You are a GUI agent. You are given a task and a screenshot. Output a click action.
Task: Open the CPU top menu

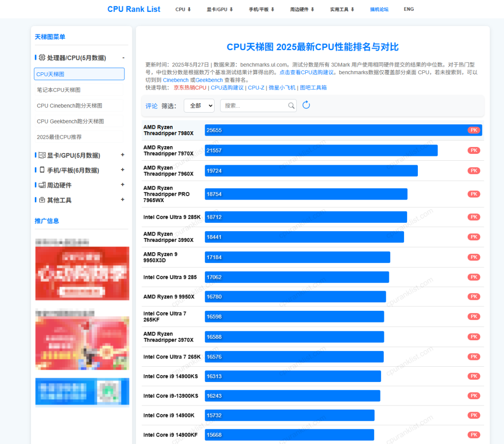183,9
